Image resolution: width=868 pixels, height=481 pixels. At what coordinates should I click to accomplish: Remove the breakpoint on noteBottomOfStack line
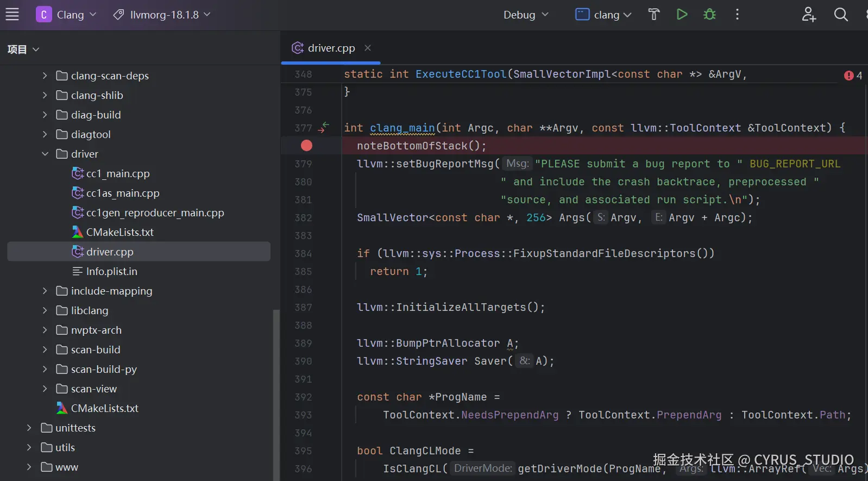click(306, 146)
